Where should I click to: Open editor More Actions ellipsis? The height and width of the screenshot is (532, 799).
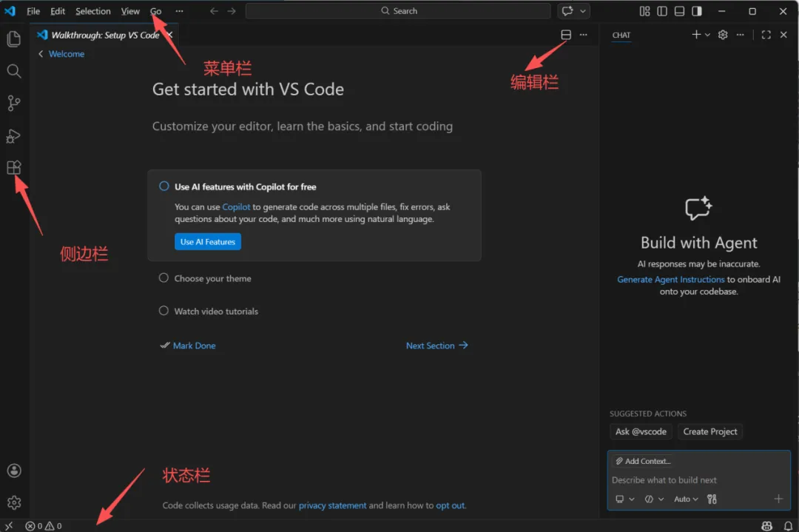pos(584,35)
